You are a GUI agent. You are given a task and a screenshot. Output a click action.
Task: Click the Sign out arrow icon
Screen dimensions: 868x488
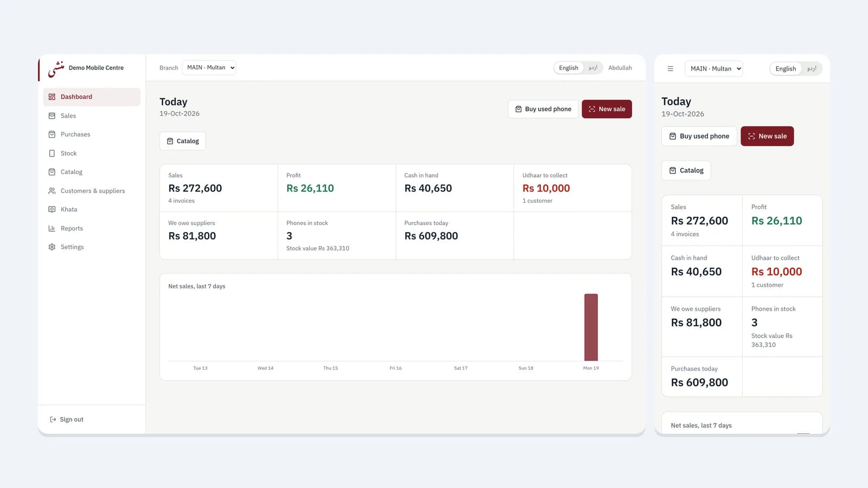53,420
